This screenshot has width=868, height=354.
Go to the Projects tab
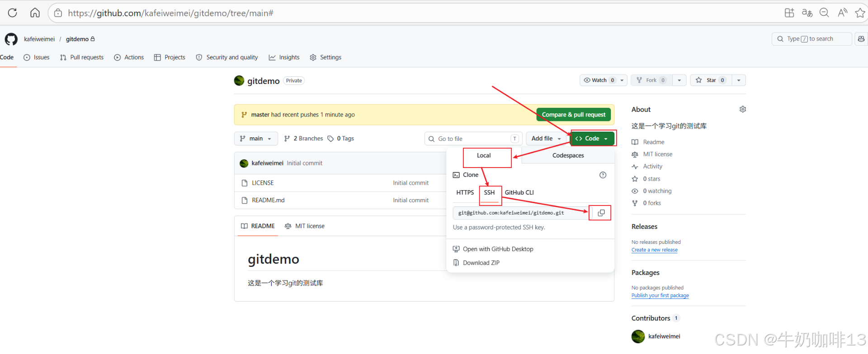pos(170,57)
